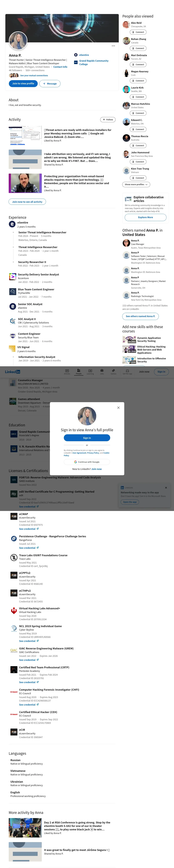Click Explore More button for collaborative articles

pos(145,217)
